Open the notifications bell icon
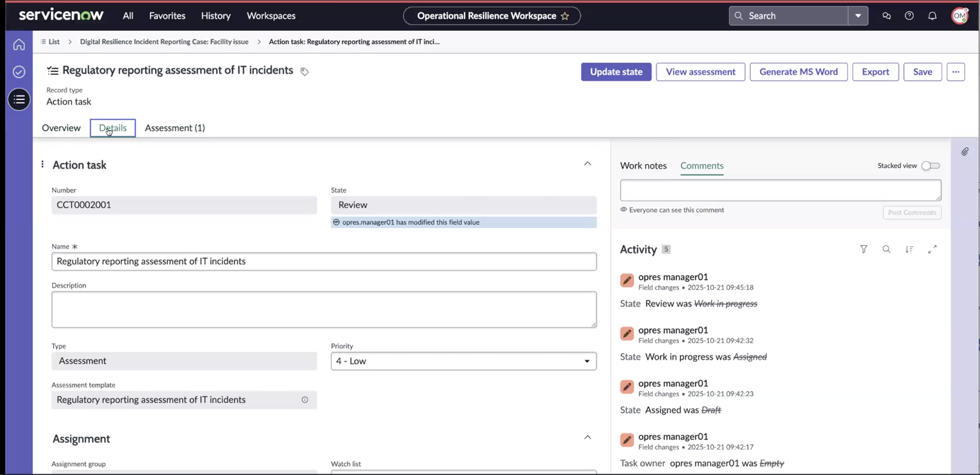 tap(933, 16)
